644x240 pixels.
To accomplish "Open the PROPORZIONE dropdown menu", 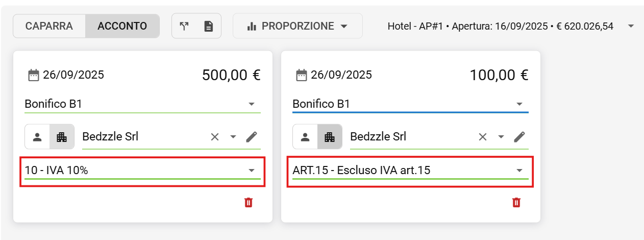I will point(298,26).
